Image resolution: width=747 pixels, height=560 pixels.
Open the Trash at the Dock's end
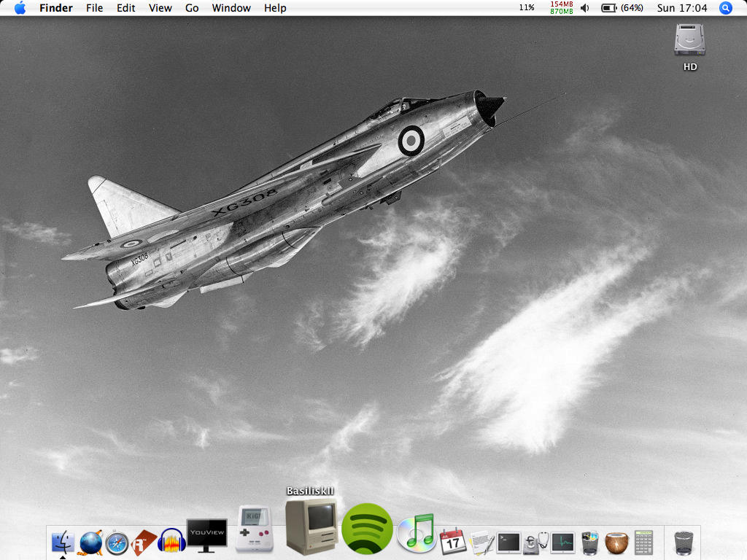684,542
